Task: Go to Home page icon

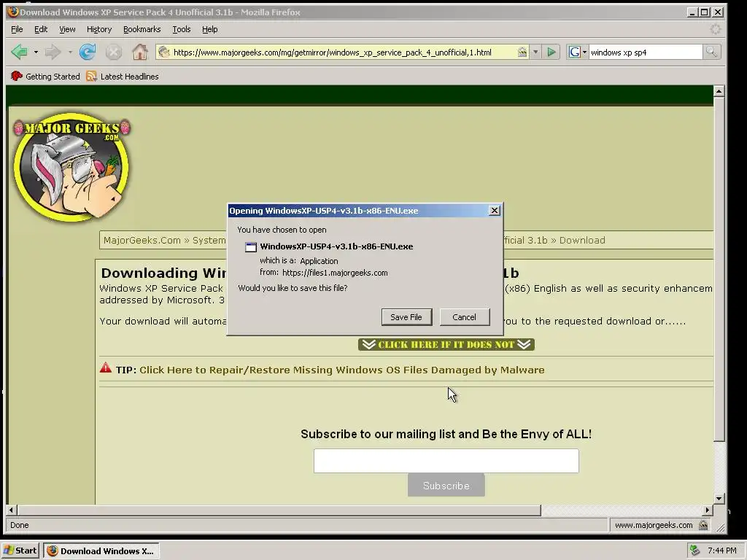Action: 139,52
